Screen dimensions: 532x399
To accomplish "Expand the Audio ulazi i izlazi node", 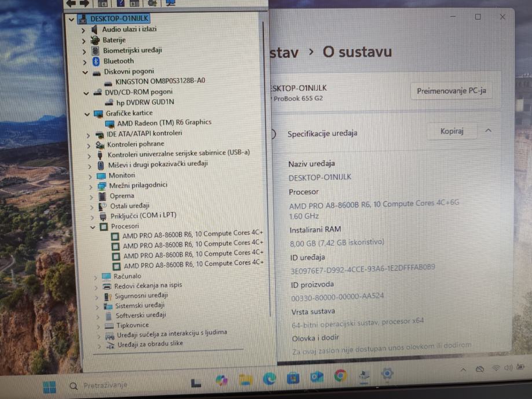I will tap(83, 31).
